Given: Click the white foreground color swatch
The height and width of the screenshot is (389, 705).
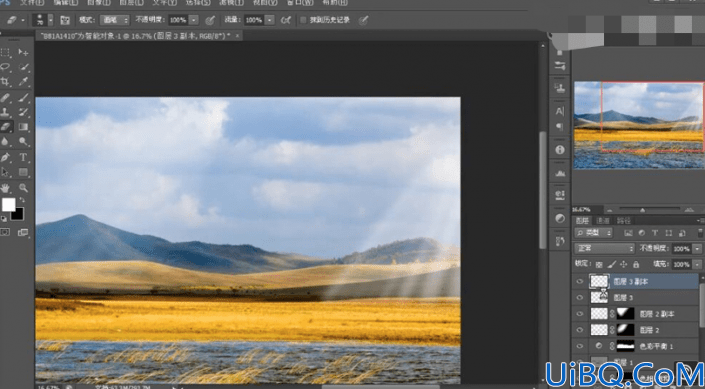Looking at the screenshot, I should click(x=8, y=205).
